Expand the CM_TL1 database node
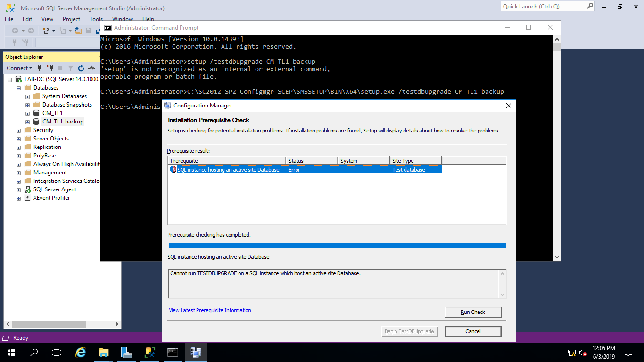The width and height of the screenshot is (644, 362). (x=27, y=113)
